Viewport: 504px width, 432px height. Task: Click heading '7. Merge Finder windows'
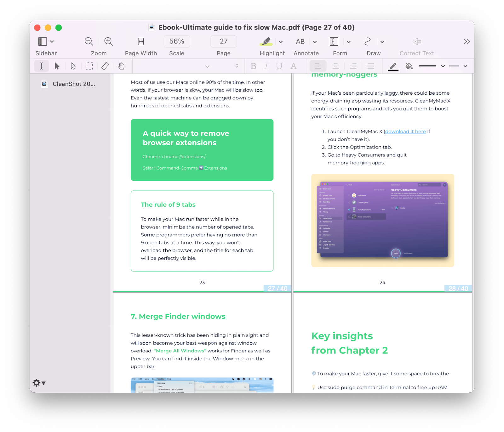[x=178, y=316]
